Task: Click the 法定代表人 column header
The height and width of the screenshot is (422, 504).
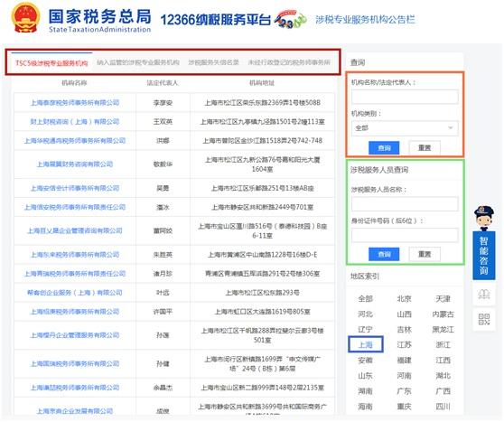Action: point(163,83)
